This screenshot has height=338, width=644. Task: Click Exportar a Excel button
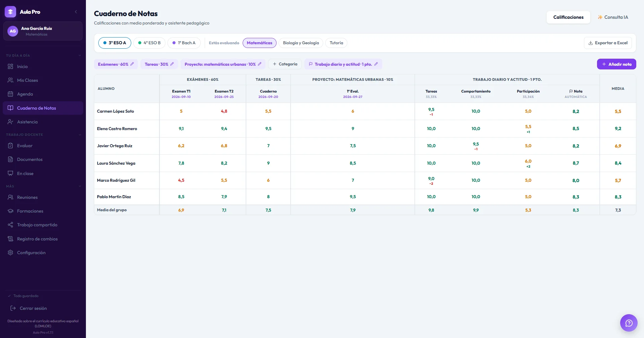(608, 43)
